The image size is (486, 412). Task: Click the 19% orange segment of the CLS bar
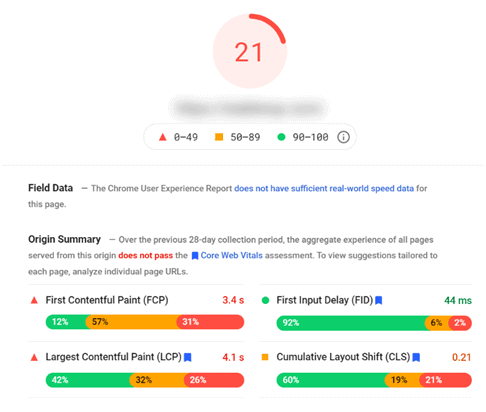point(402,380)
